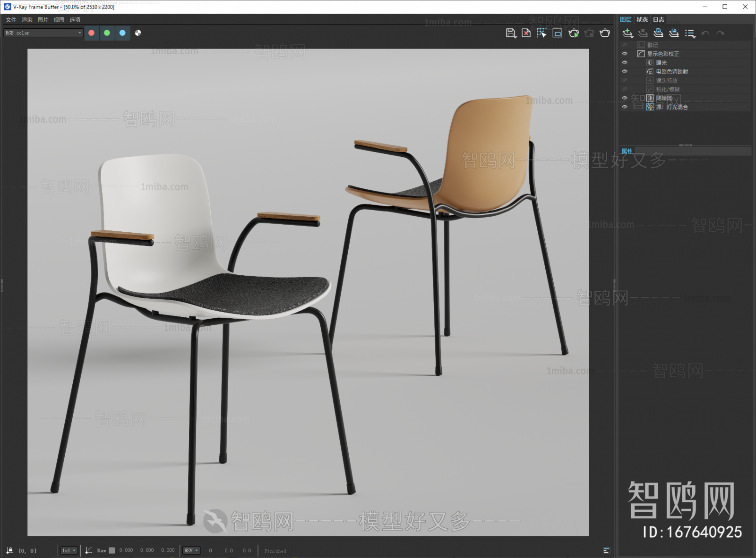Save the current render image
756x558 pixels.
tap(511, 33)
